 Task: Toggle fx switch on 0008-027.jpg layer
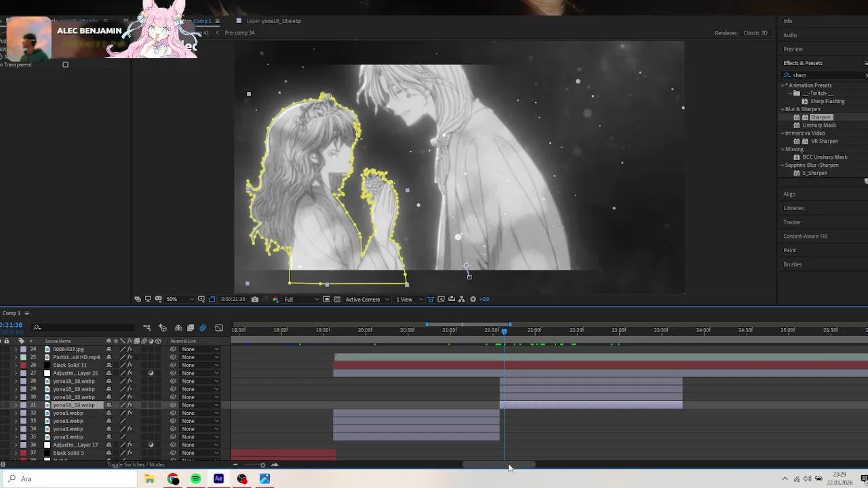(130, 349)
